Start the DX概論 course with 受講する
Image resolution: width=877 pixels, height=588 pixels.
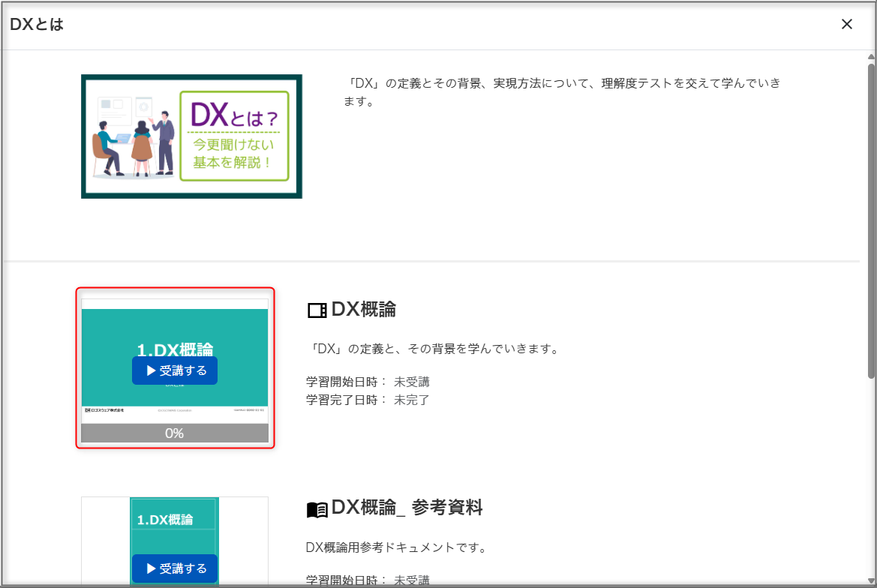click(x=175, y=370)
